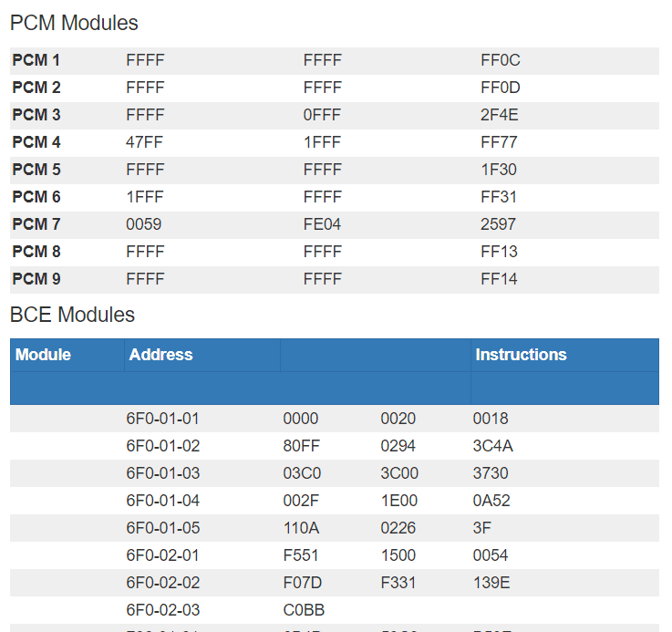Select the 2F4E value in PCM 3
This screenshot has width=672, height=632.
[x=499, y=115]
